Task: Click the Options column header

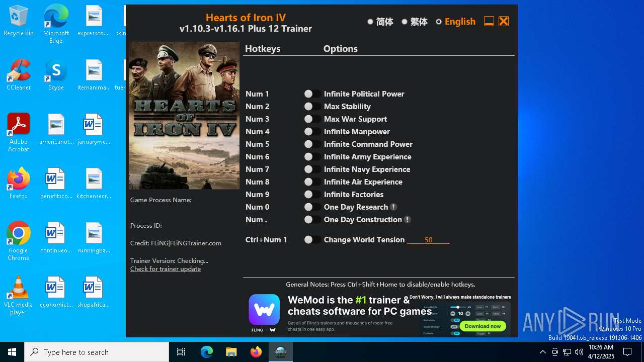Action: coord(341,49)
